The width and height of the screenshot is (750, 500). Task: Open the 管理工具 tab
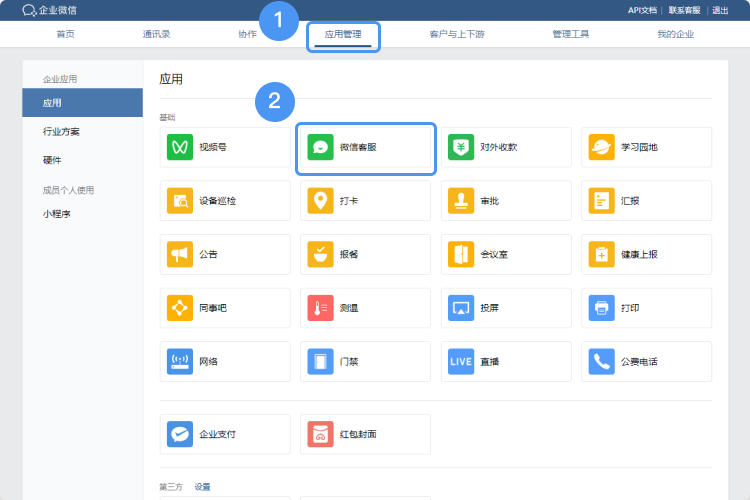click(x=571, y=34)
